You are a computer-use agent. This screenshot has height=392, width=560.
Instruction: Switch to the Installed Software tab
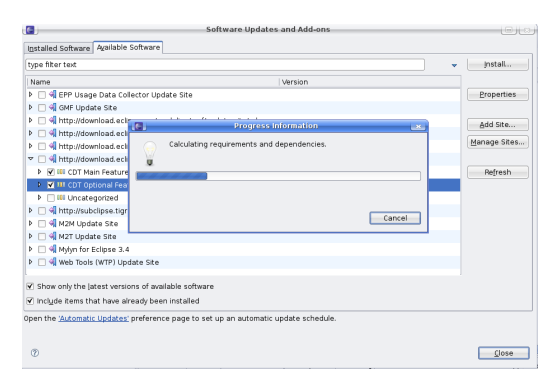[x=59, y=48]
